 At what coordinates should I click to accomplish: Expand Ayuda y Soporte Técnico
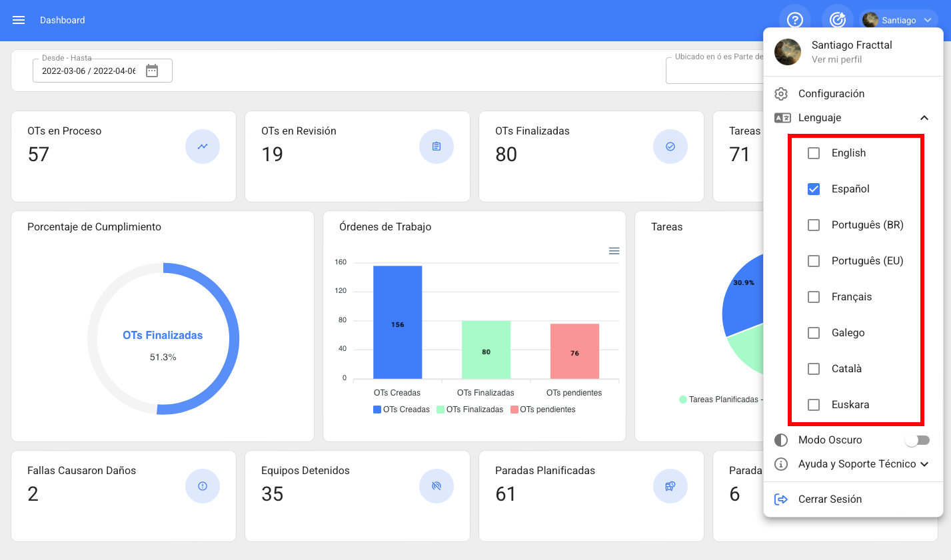click(x=924, y=464)
